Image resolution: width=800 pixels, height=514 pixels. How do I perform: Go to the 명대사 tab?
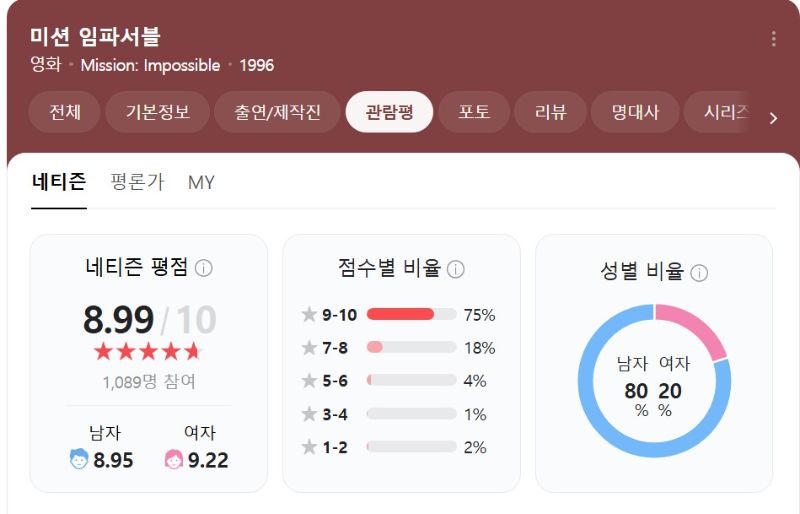[x=635, y=112]
